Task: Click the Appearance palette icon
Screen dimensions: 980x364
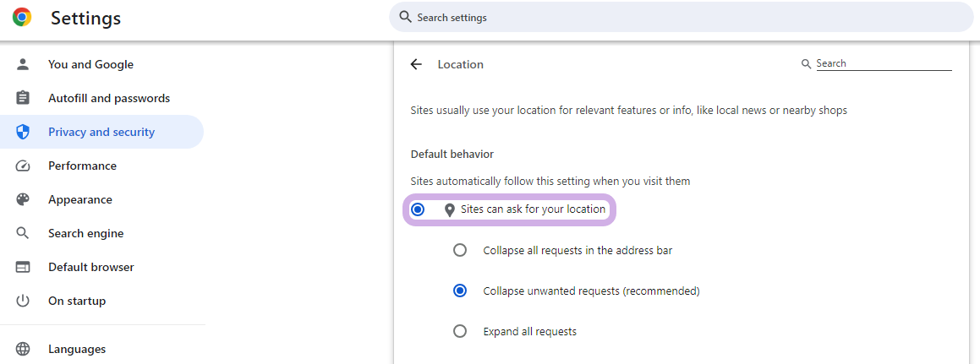Action: click(x=23, y=199)
